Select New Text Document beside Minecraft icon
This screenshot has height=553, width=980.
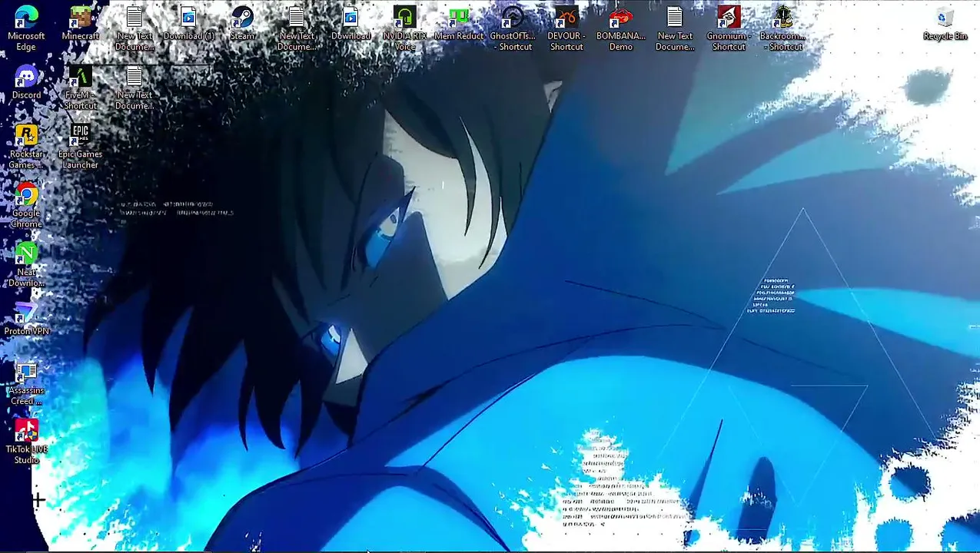point(135,28)
